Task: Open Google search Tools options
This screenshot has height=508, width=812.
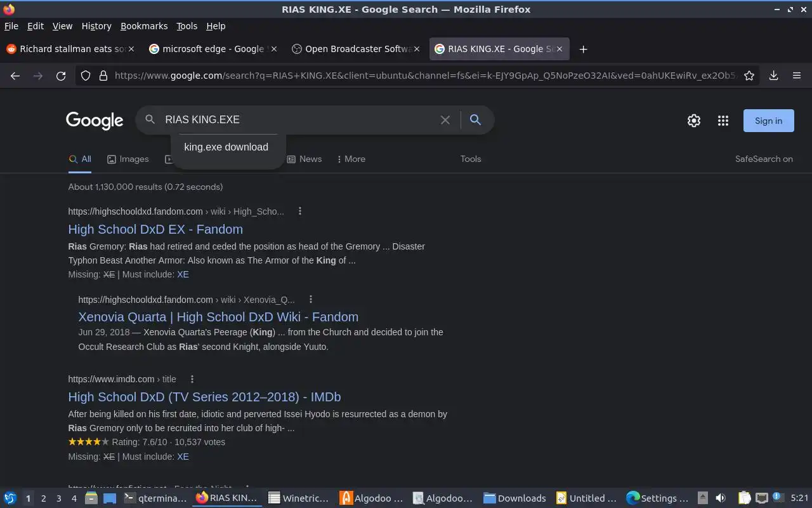Action: pos(471,159)
